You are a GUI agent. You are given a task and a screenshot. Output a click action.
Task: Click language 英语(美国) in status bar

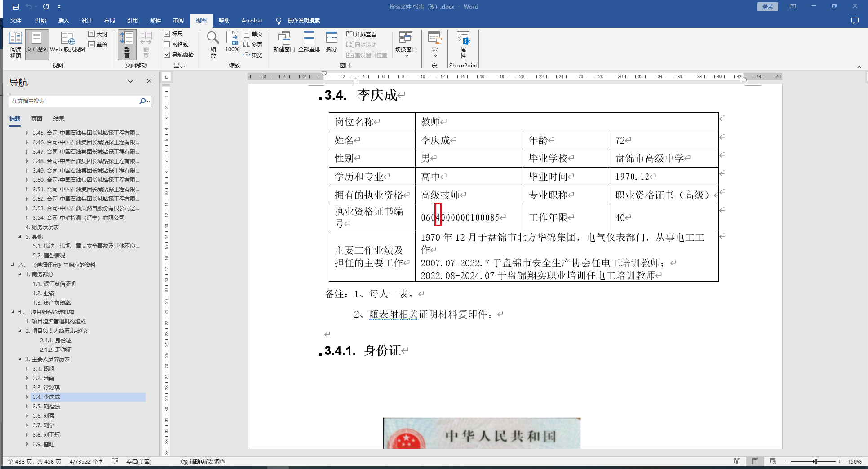[x=138, y=461]
